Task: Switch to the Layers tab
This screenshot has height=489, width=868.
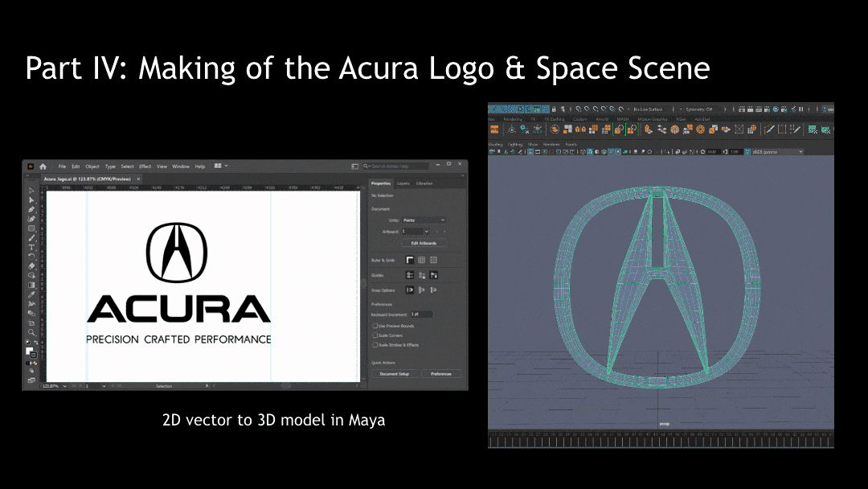Action: [x=403, y=183]
